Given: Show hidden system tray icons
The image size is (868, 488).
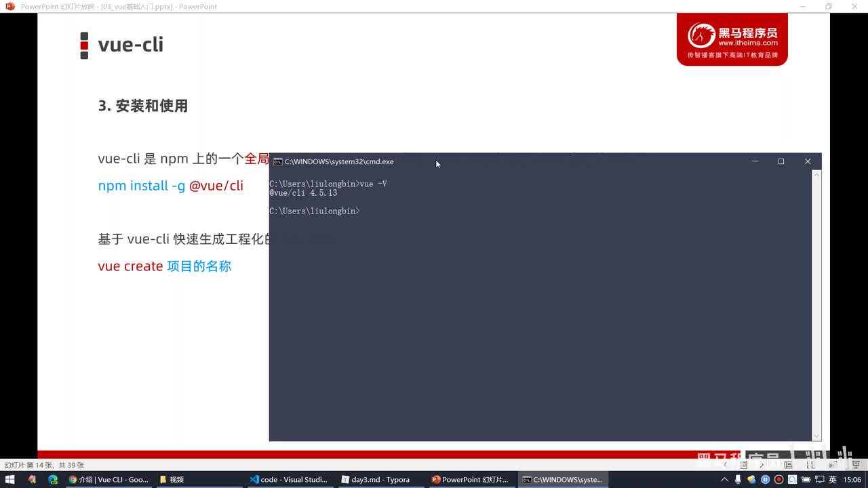Looking at the screenshot, I should coord(724,479).
